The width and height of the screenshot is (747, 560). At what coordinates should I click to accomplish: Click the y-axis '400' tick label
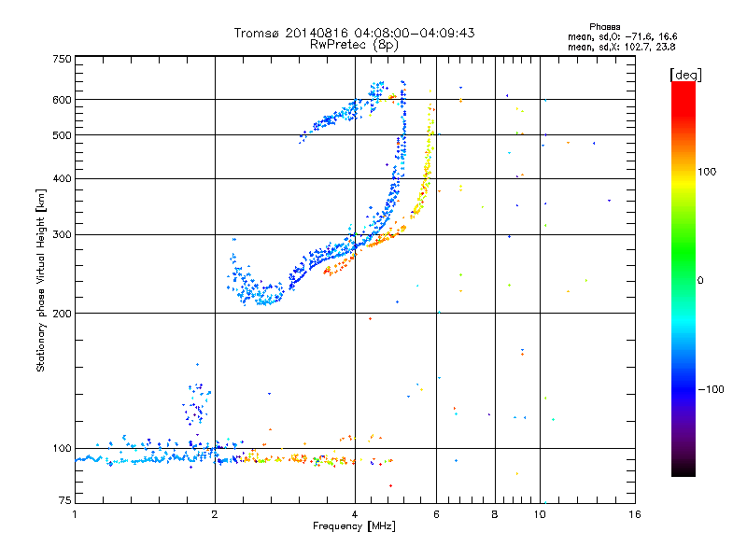click(x=62, y=178)
